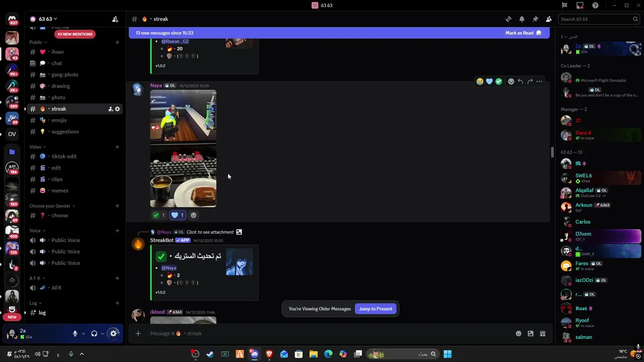This screenshot has width=644, height=362.
Task: Open the inbox flag icon in title bar
Action: [x=565, y=6]
